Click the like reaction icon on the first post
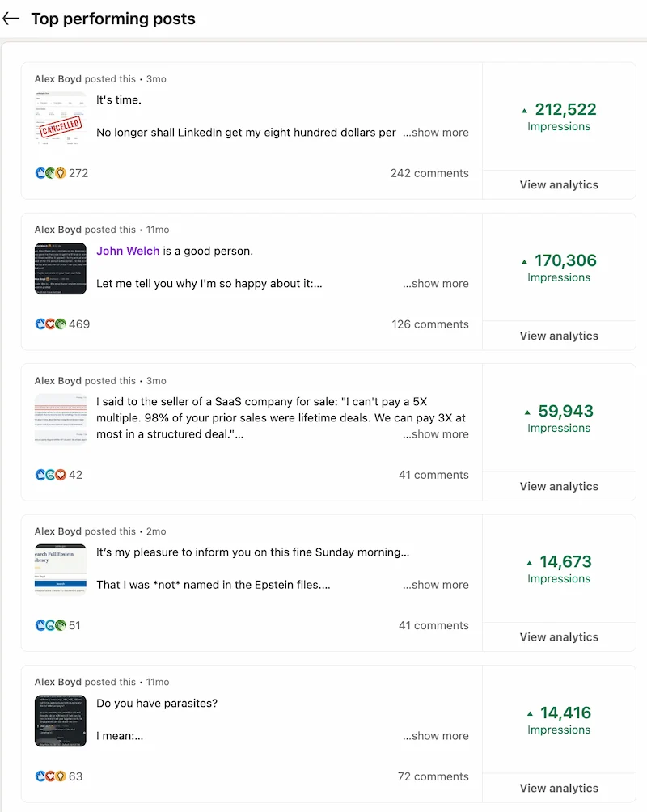647x812 pixels. click(40, 172)
